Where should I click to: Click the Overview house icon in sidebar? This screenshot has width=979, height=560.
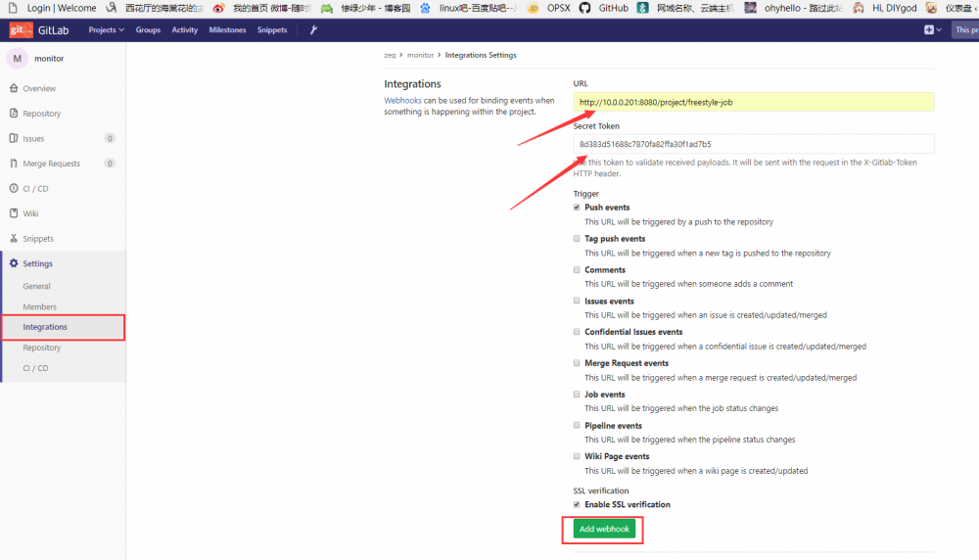[14, 88]
